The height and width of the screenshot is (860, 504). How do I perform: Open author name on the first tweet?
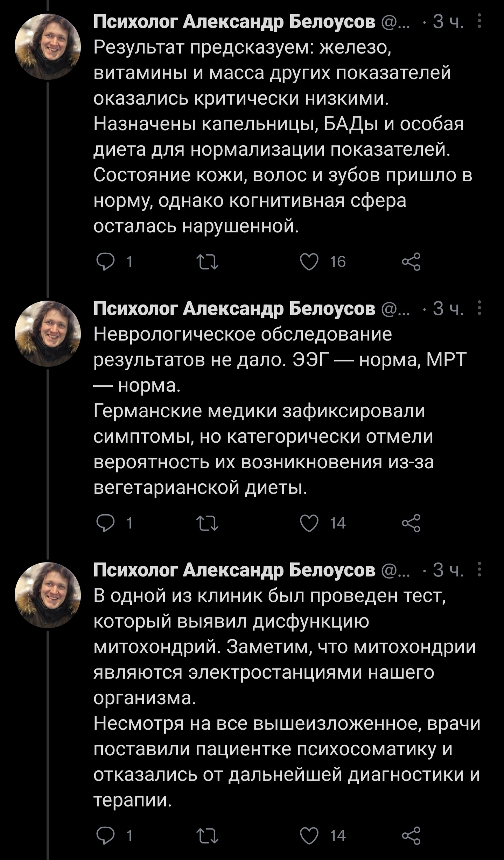click(x=234, y=22)
